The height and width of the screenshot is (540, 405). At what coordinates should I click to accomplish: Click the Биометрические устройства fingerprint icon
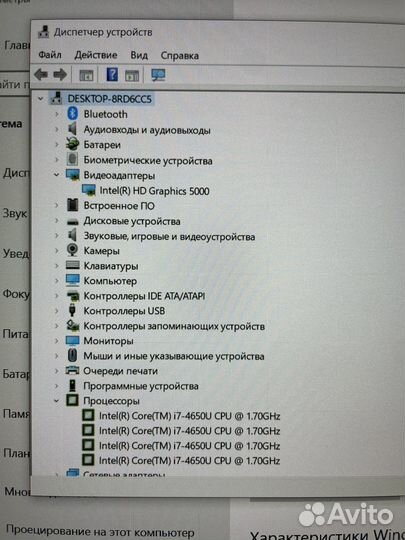pos(72,159)
